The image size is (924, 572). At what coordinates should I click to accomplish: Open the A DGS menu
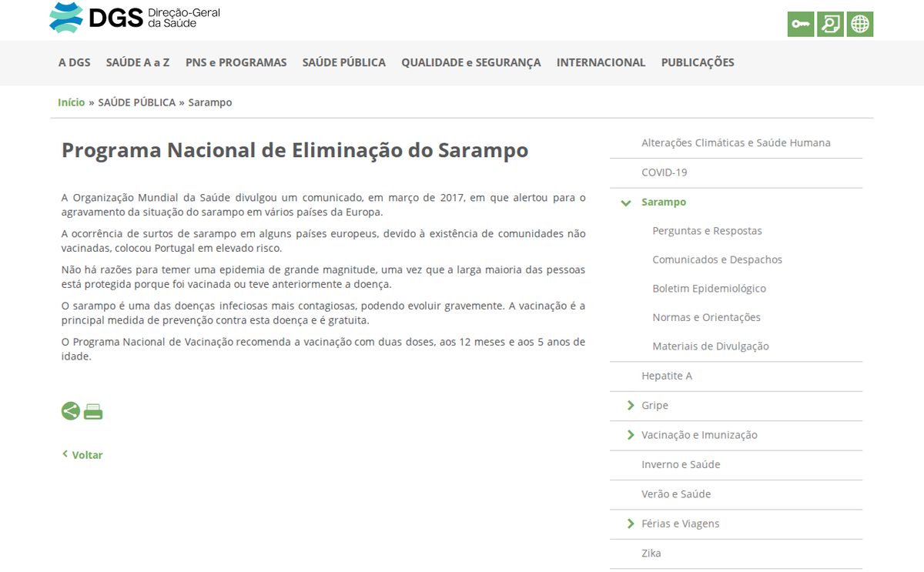(74, 62)
